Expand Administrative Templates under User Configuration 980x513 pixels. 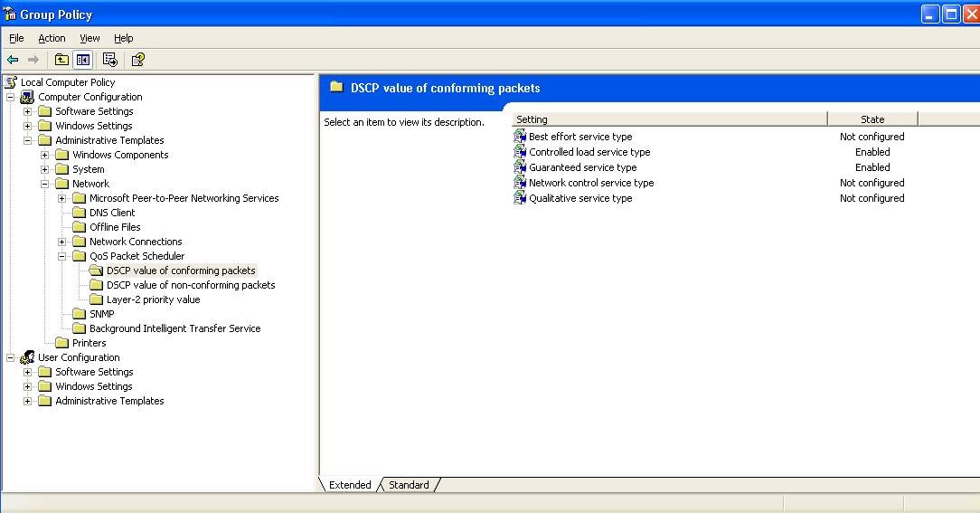click(27, 401)
